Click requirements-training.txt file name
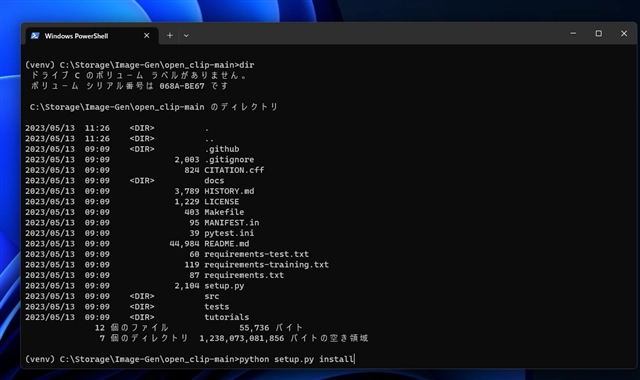The height and width of the screenshot is (380, 640). pyautogui.click(x=267, y=264)
